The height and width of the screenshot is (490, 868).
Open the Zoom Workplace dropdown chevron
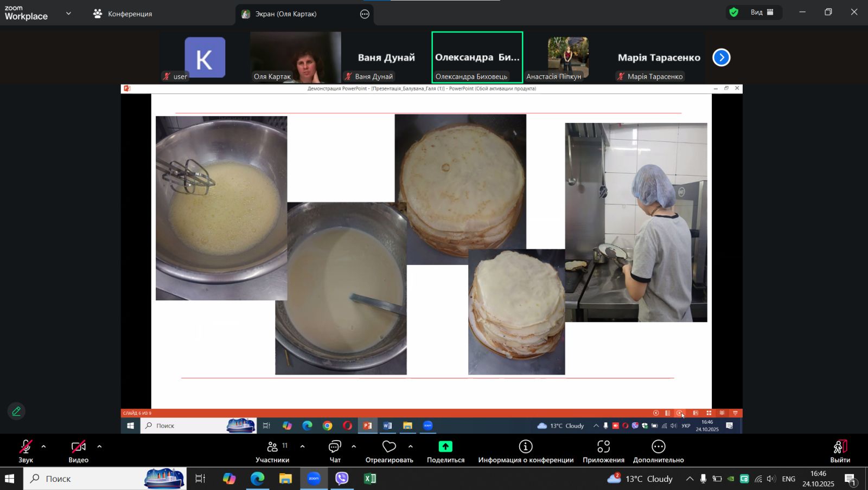[68, 13]
